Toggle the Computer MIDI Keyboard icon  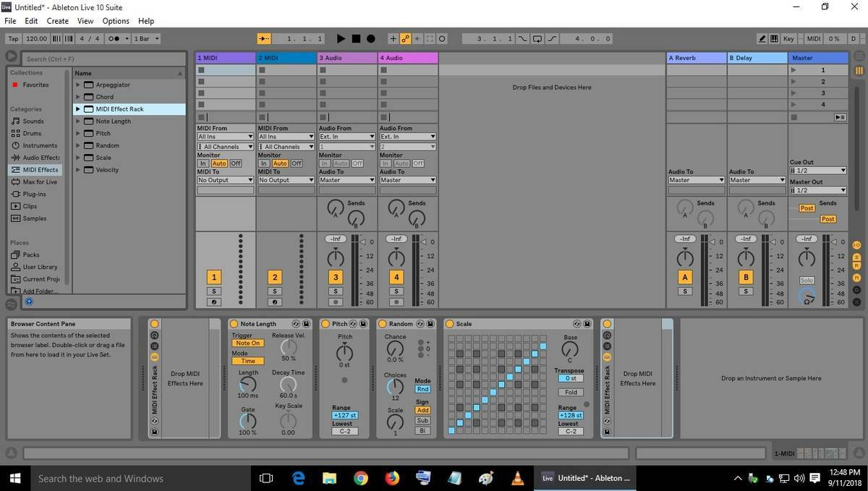coord(774,38)
